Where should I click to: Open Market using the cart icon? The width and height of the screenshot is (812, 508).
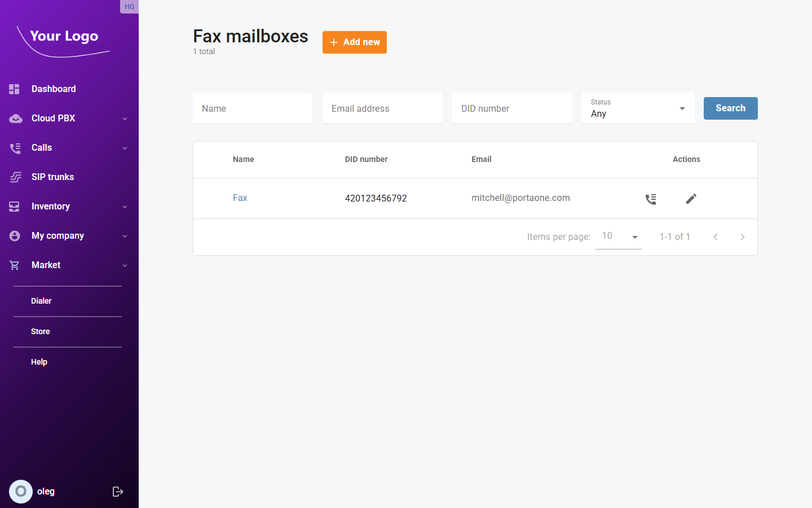click(x=14, y=265)
